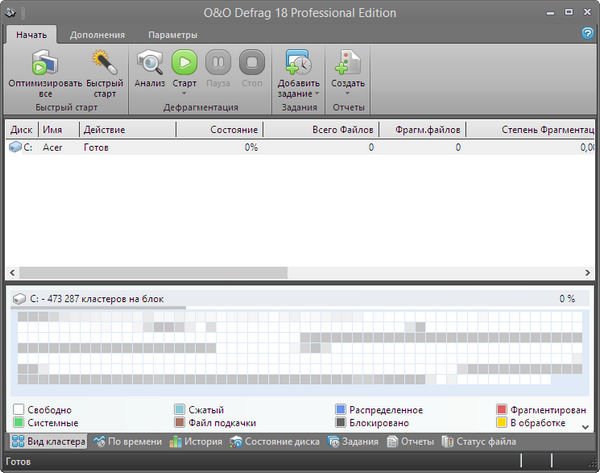Screen dimensions: 600x473
Task: Select the C: drive icon in list
Action: 16,147
